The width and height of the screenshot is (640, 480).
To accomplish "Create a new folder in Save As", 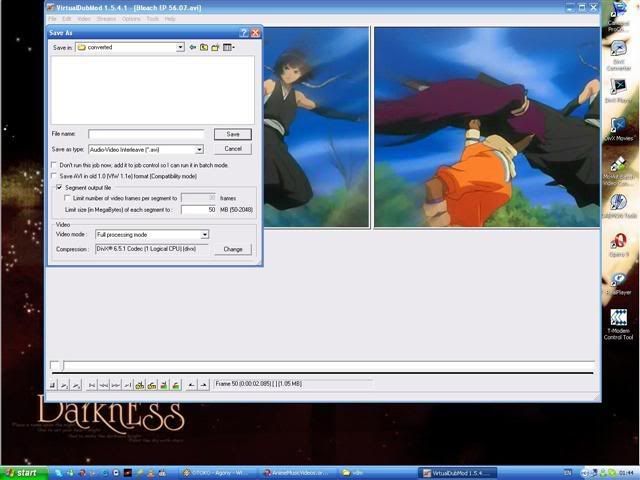I will click(x=215, y=47).
